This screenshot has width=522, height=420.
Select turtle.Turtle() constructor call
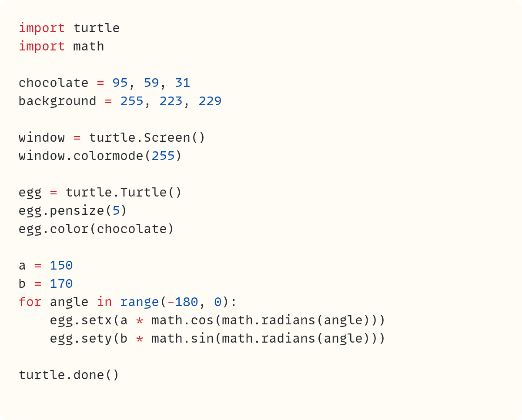[x=124, y=192]
